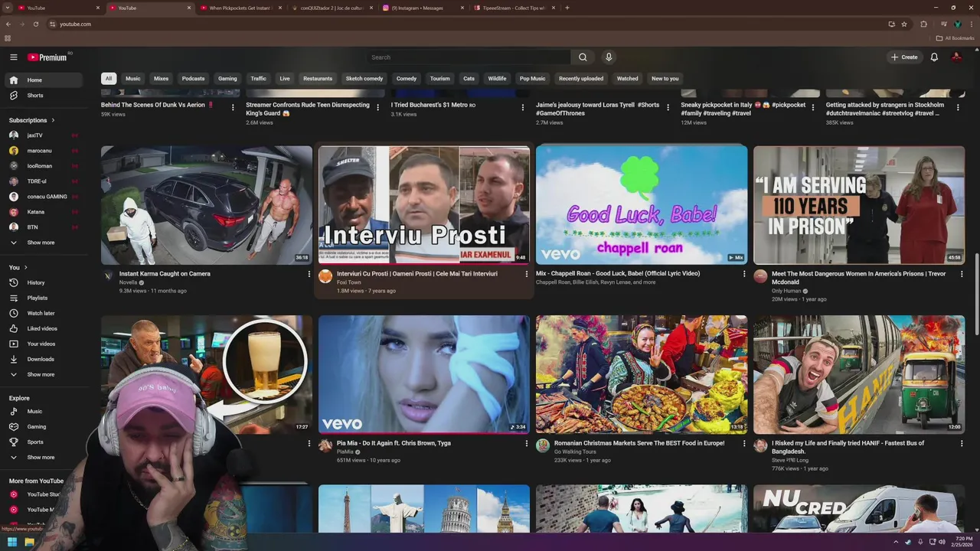Image resolution: width=980 pixels, height=551 pixels.
Task: Open browser extensions puzzle icon
Action: pos(923,24)
